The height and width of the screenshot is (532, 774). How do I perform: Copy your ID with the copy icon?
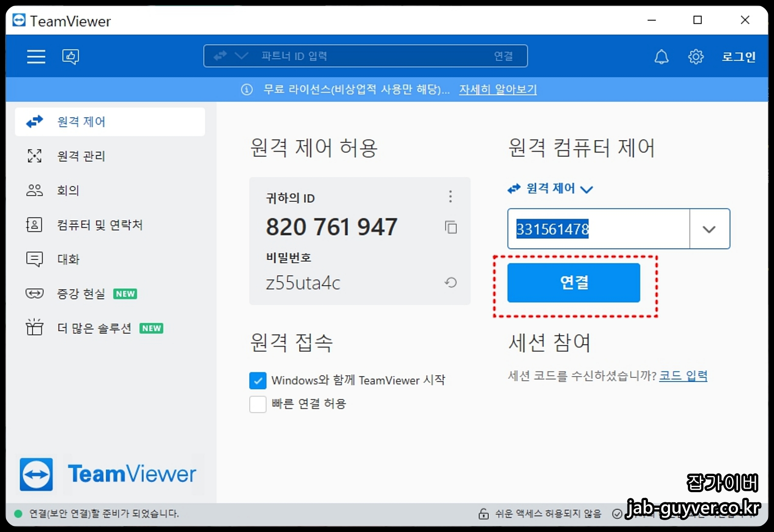[451, 227]
